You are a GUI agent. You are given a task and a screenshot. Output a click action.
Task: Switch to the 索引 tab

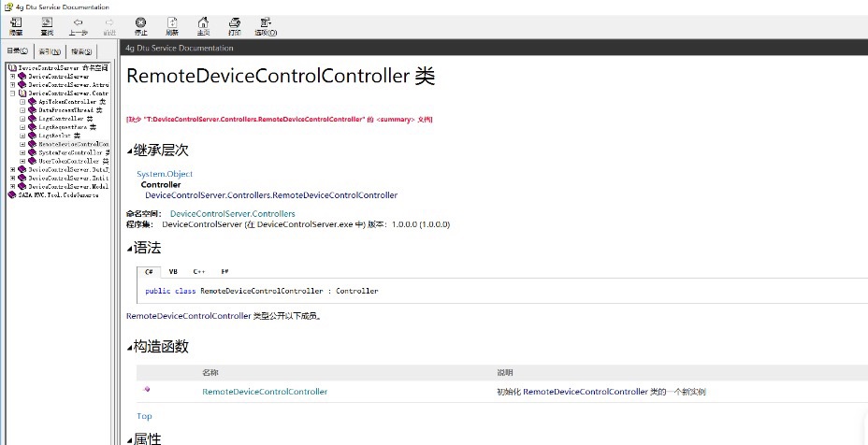(50, 51)
